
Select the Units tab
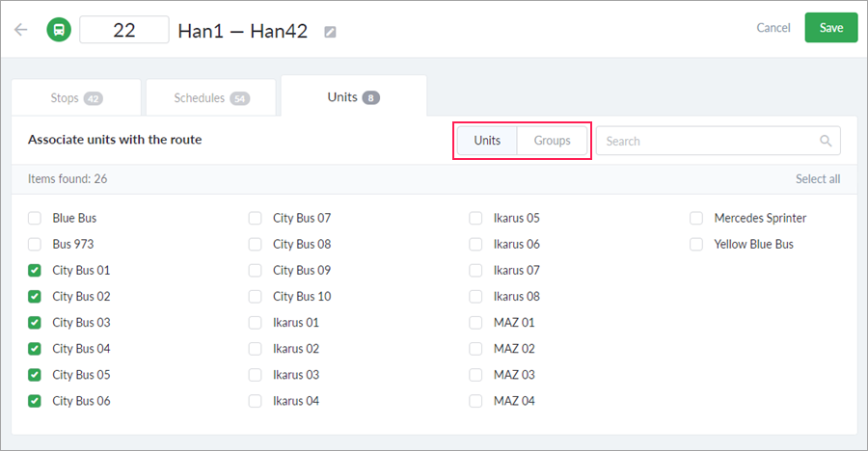(354, 96)
